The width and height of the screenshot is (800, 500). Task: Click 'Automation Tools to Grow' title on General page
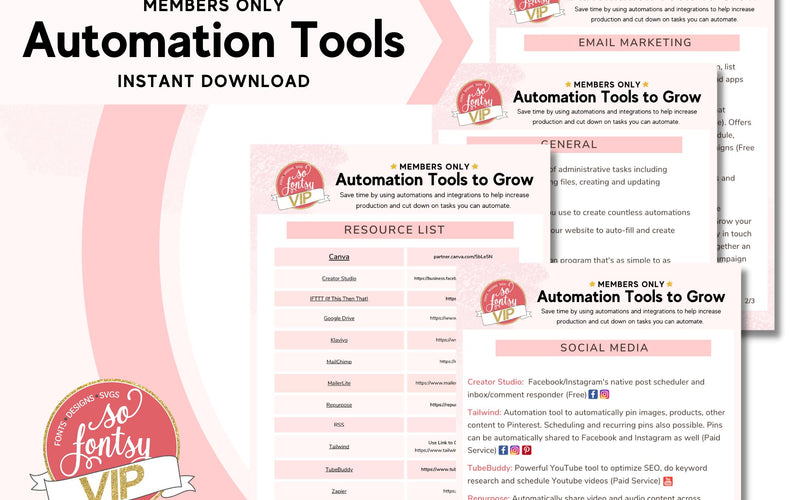607,97
